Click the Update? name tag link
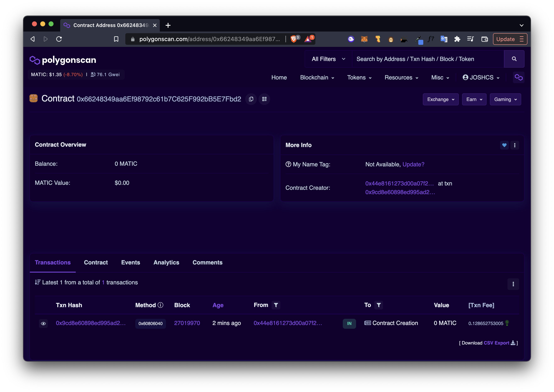The image size is (554, 392). click(x=413, y=164)
